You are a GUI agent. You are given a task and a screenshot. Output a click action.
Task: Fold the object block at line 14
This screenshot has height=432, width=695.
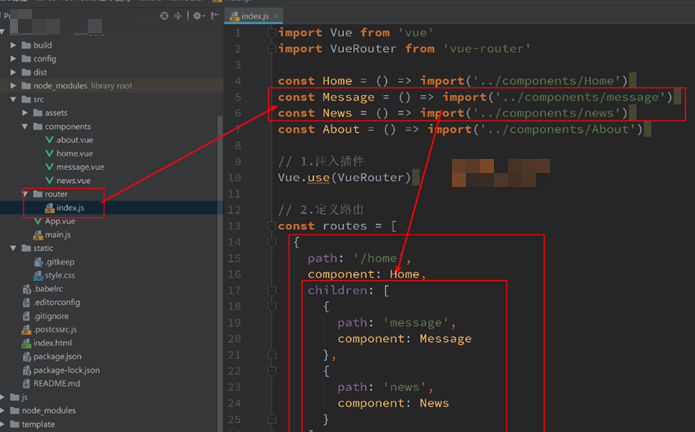click(272, 242)
